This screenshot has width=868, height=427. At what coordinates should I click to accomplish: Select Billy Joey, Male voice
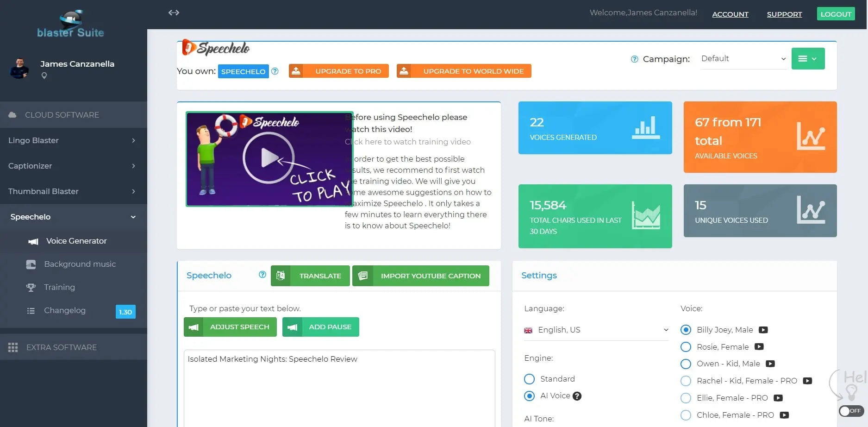(x=686, y=330)
